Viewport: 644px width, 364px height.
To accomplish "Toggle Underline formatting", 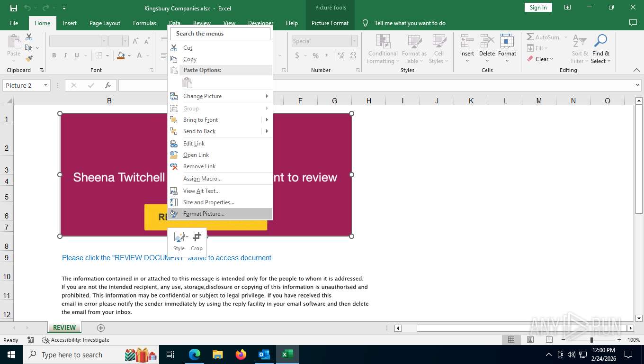I will pos(77,55).
